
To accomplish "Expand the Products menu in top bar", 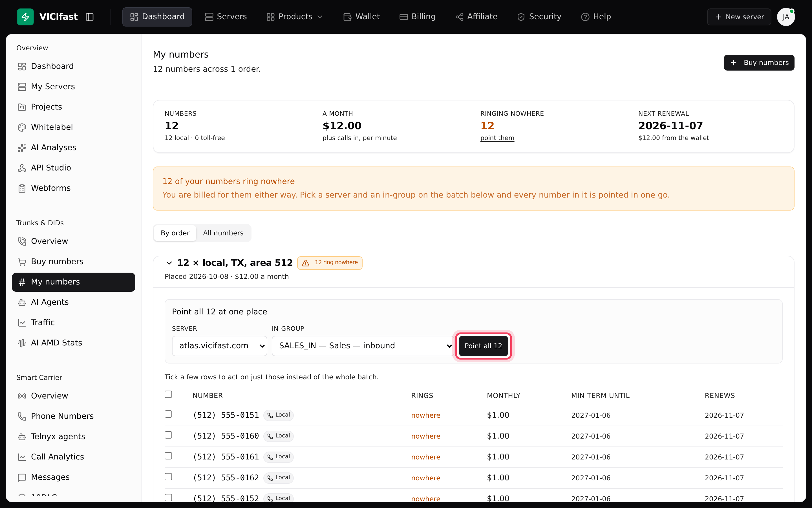I will pos(294,17).
